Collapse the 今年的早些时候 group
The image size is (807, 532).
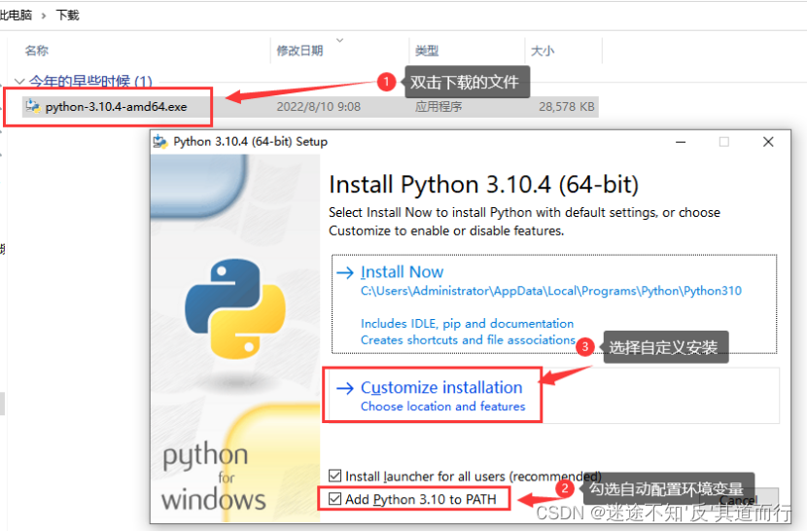(19, 82)
